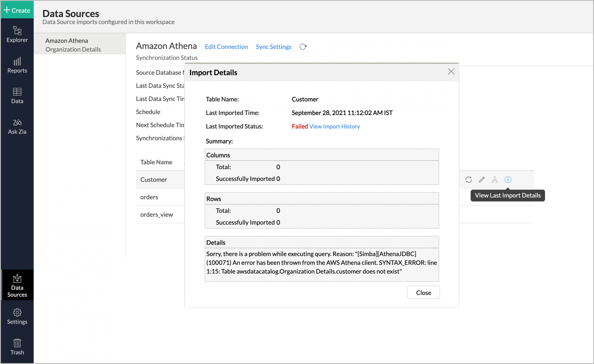Click sync now icon in Customer row
Image resolution: width=594 pixels, height=364 pixels.
468,179
